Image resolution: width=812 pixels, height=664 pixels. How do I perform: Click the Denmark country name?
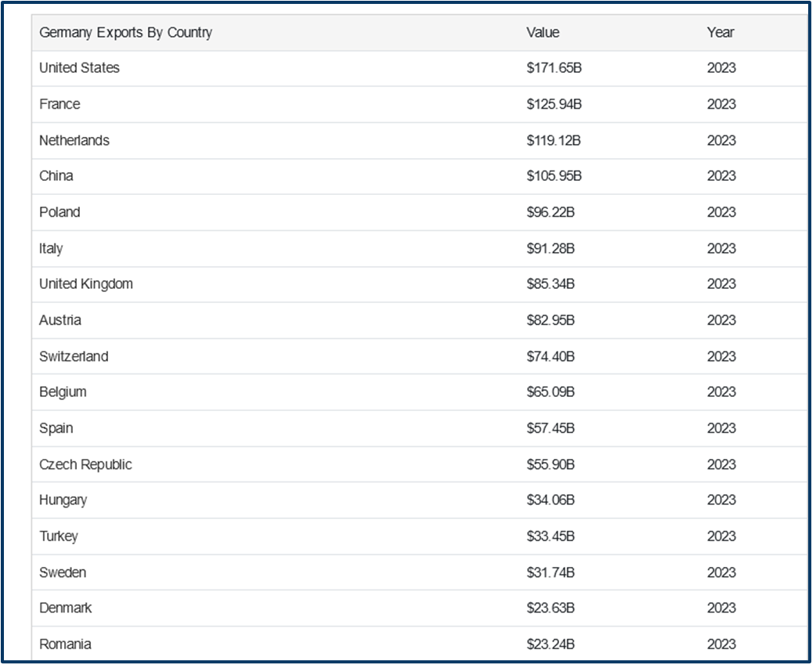pos(66,608)
